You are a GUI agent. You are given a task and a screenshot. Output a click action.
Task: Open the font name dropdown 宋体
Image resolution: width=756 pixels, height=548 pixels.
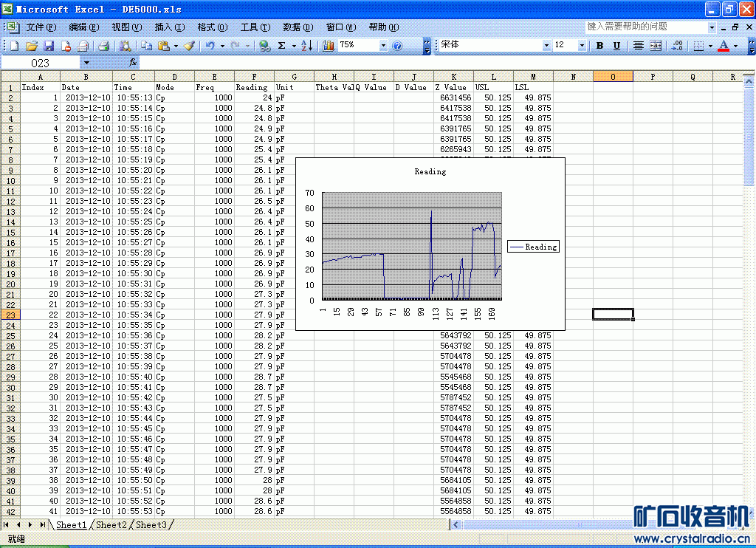coord(546,45)
